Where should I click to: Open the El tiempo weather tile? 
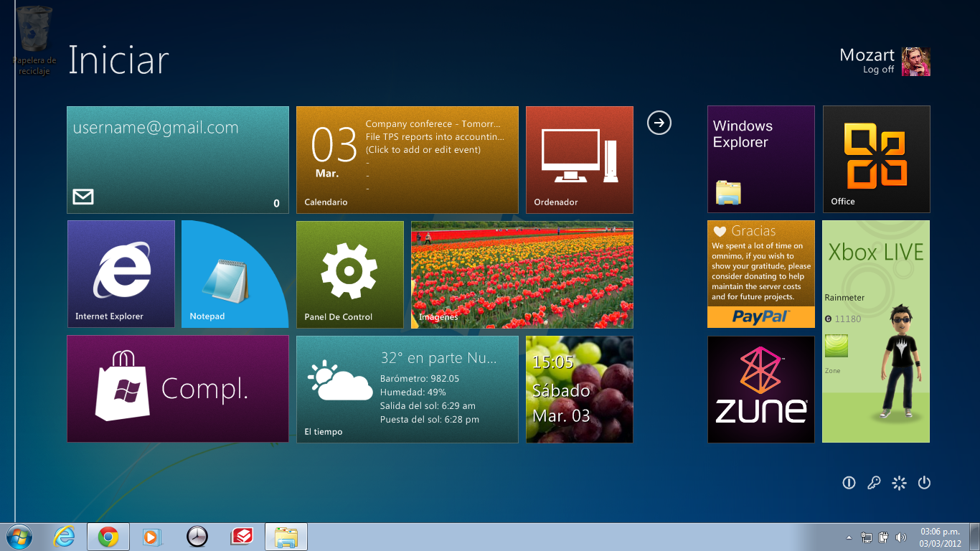click(407, 389)
